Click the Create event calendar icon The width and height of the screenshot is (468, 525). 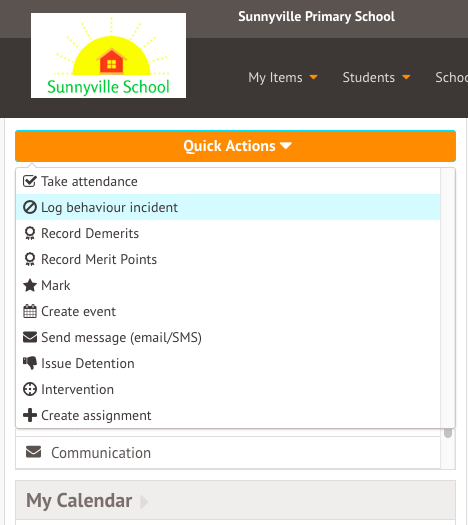pyautogui.click(x=30, y=311)
